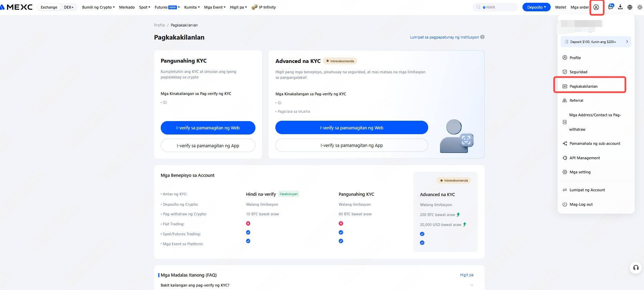This screenshot has width=644, height=290.
Task: Expand the FAQ question about KYC
Action: pos(317,285)
